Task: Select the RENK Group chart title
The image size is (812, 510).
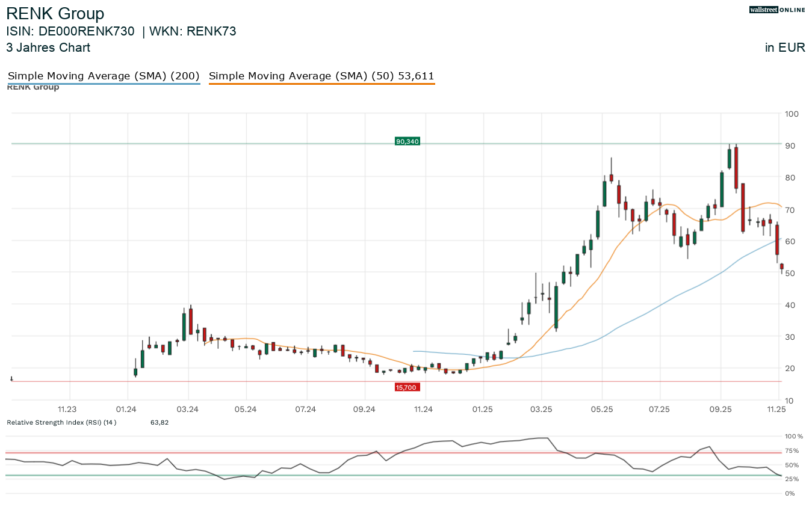Action: pos(55,14)
